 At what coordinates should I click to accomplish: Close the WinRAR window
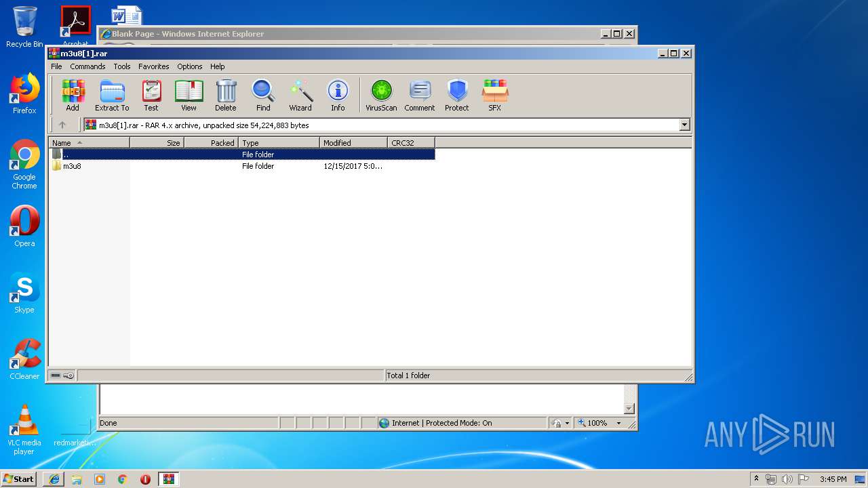click(686, 53)
